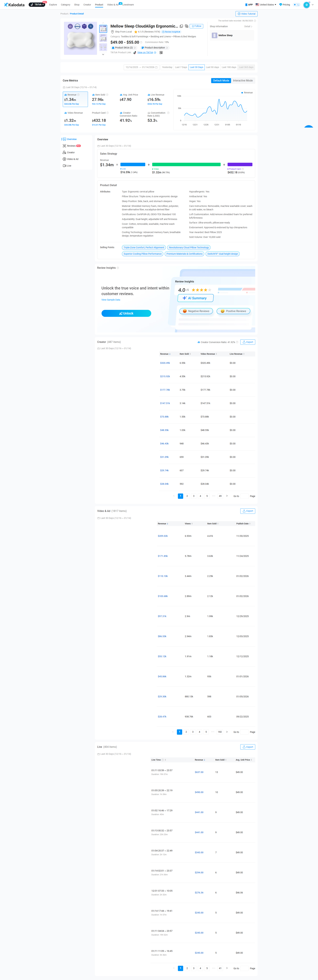
Task: Select the Last 180 days range
Action: tap(229, 67)
